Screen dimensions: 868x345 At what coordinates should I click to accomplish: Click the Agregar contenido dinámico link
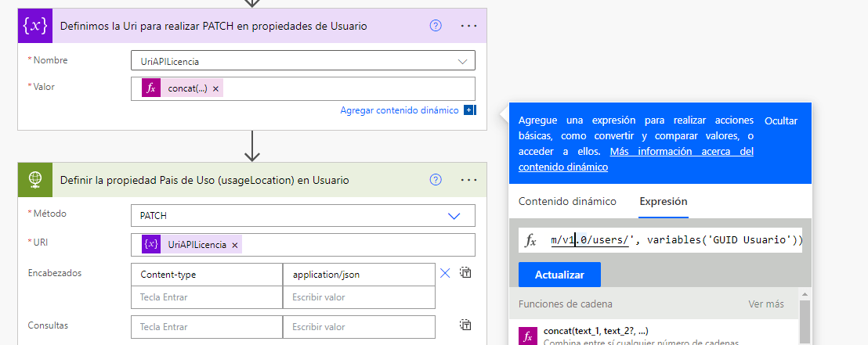point(400,110)
